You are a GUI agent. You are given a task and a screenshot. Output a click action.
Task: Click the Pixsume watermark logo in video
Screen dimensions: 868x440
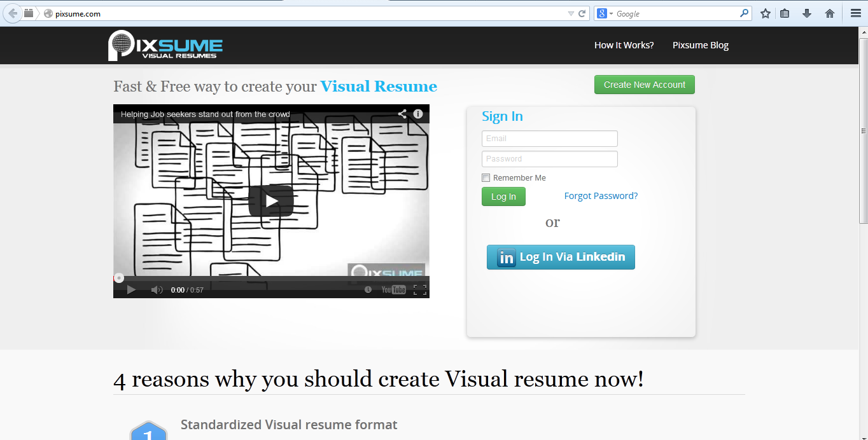click(386, 273)
